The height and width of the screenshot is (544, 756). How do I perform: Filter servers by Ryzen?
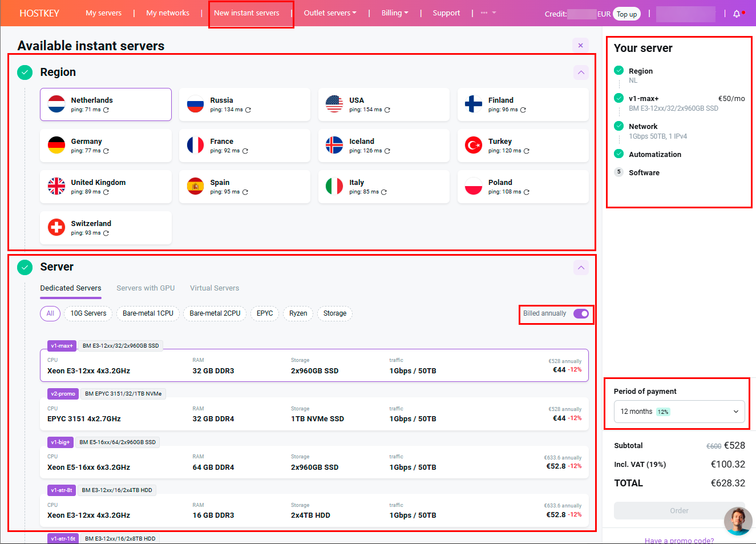298,313
